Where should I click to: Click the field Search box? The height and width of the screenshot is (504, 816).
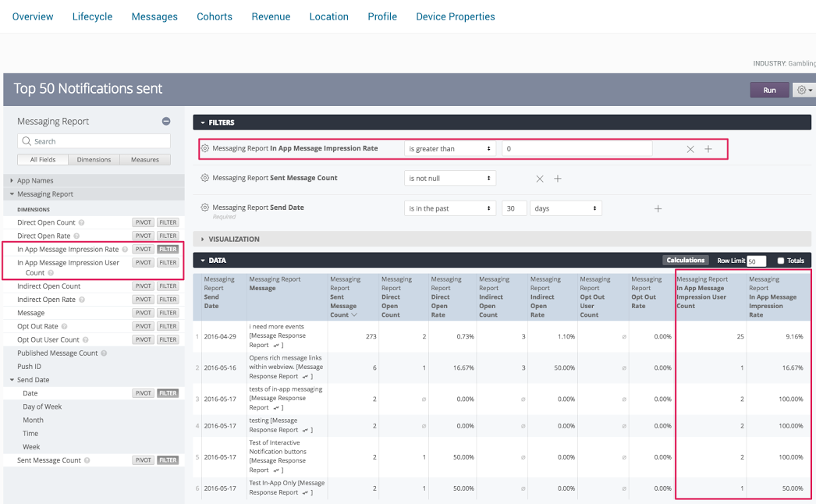point(94,141)
